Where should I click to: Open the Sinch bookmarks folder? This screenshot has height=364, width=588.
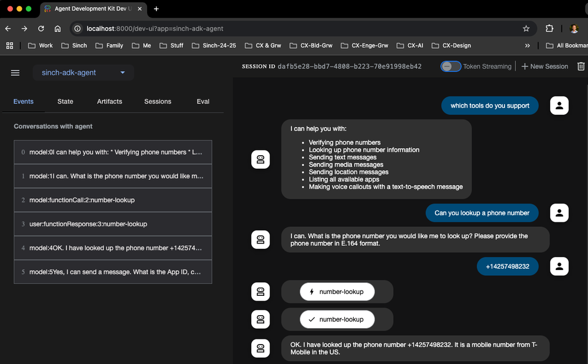pos(74,45)
